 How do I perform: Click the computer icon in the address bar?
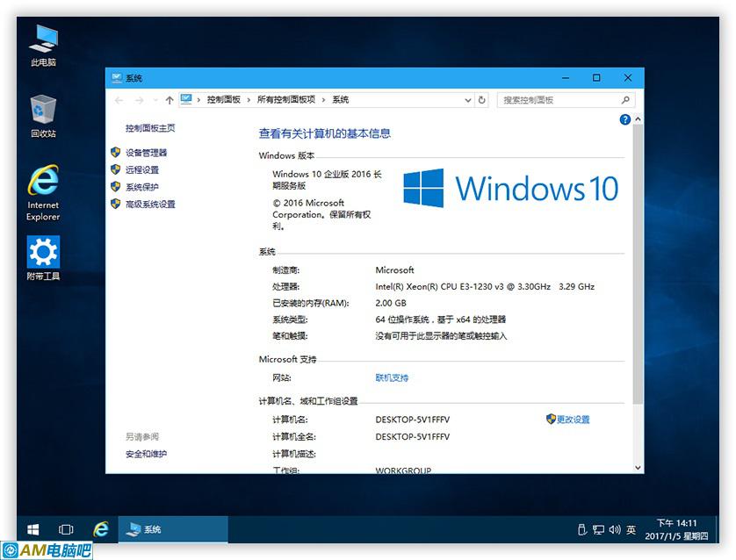[x=186, y=99]
